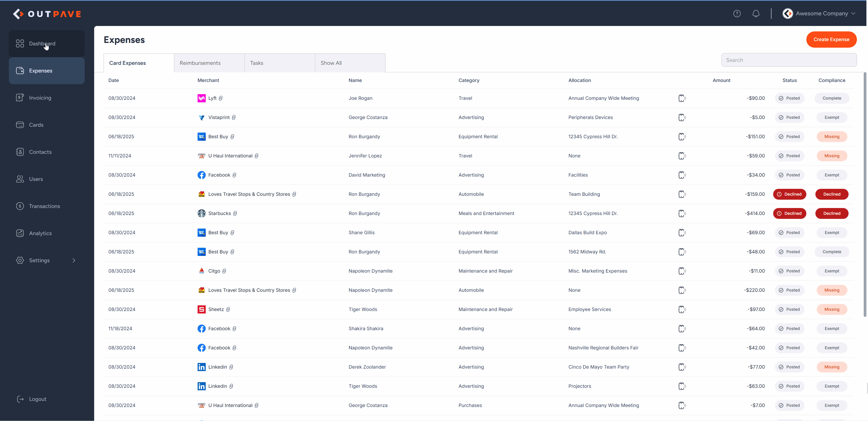Click the amount -$414.00
Screen dimensions: 868x421
(x=754, y=213)
